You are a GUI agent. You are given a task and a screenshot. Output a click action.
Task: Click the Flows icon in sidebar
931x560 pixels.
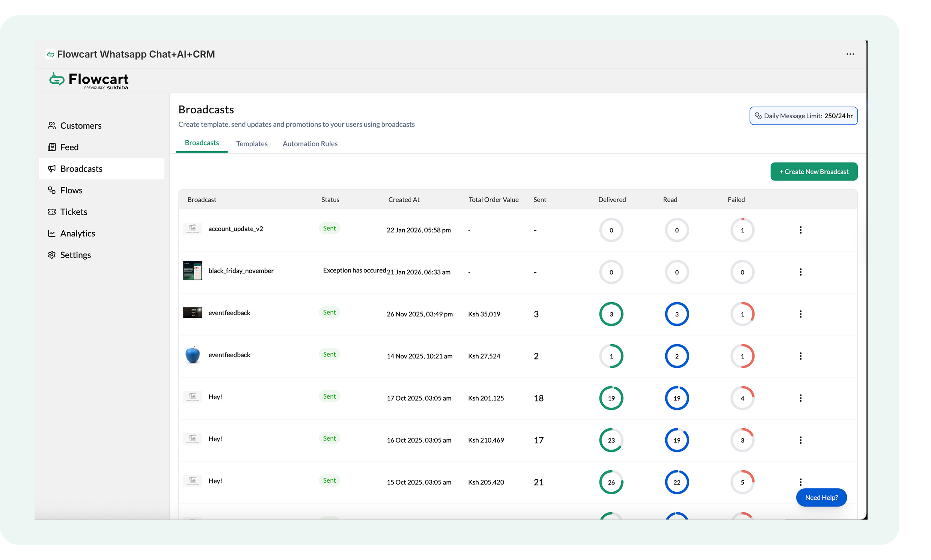coord(52,190)
